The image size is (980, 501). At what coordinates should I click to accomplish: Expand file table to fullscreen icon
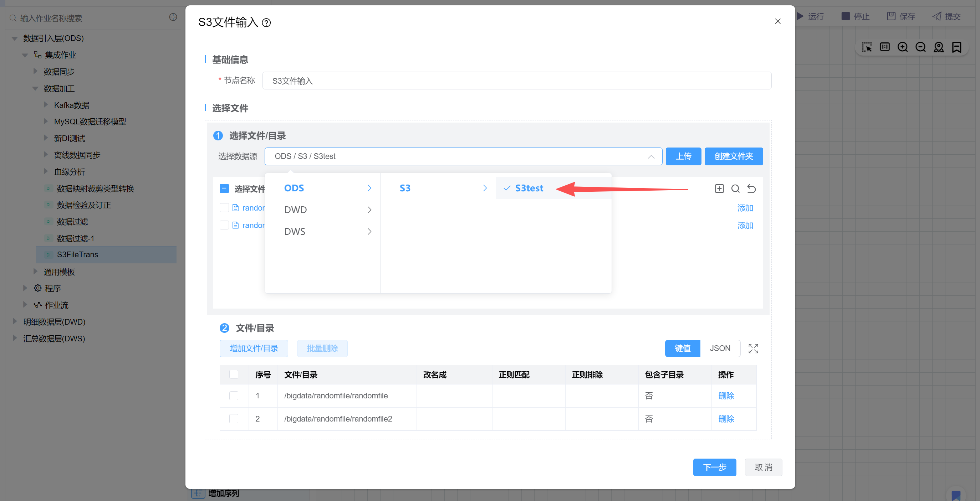[x=753, y=348]
